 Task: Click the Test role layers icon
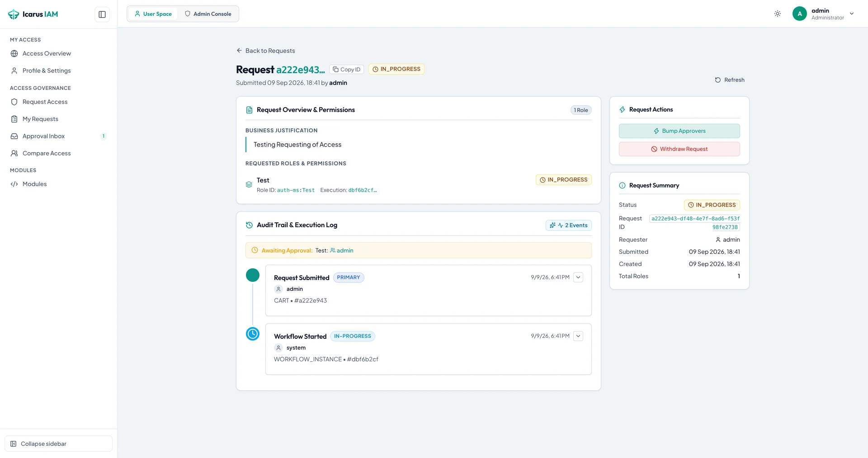tap(249, 184)
